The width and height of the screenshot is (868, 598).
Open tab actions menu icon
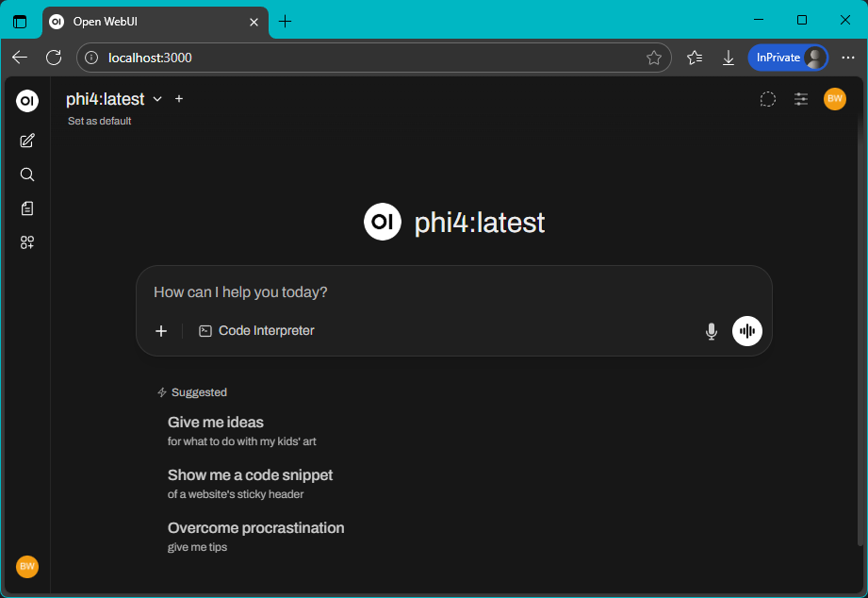[20, 22]
